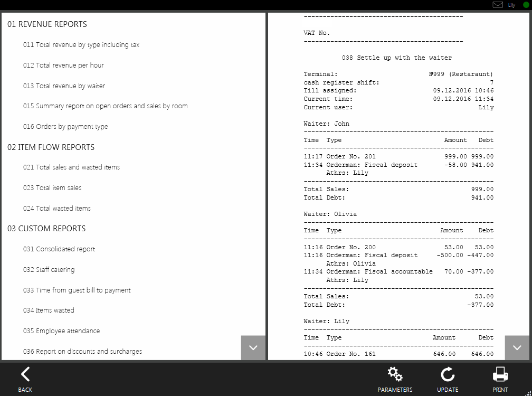The height and width of the screenshot is (396, 532).
Task: Click the Update refresh icon
Action: 448,375
